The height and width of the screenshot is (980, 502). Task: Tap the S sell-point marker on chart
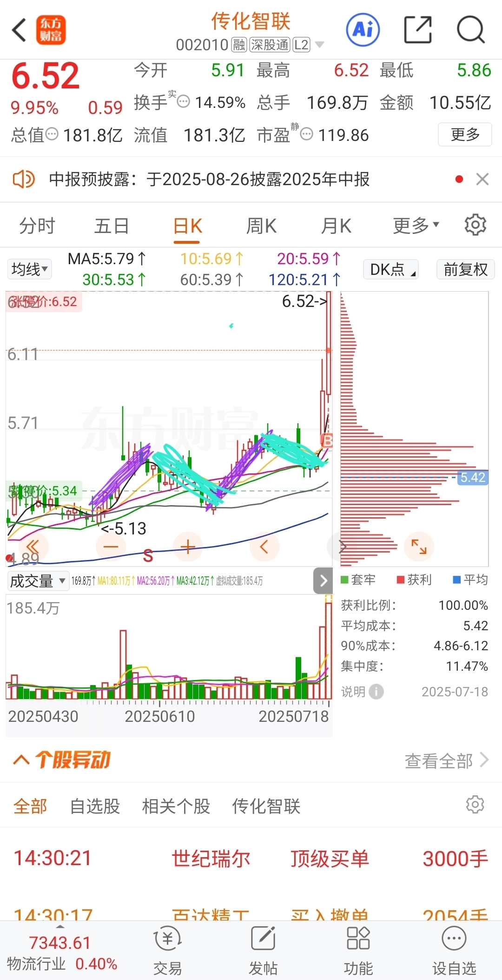pos(148,556)
